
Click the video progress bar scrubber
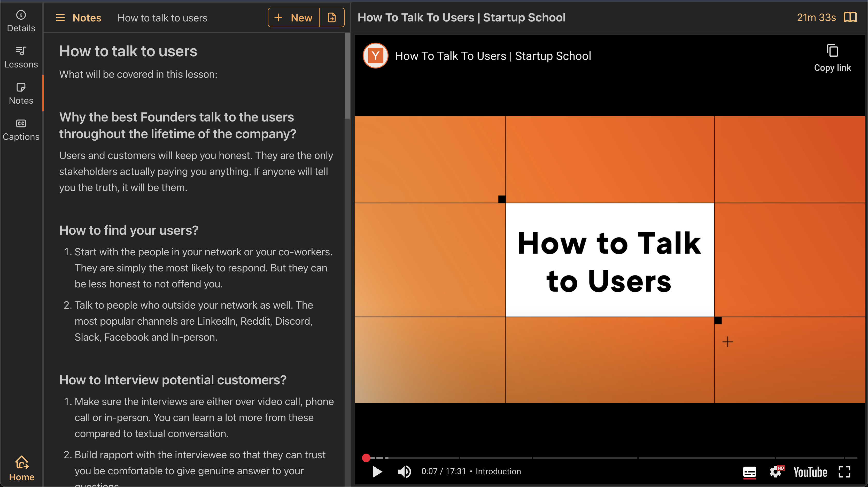point(366,458)
